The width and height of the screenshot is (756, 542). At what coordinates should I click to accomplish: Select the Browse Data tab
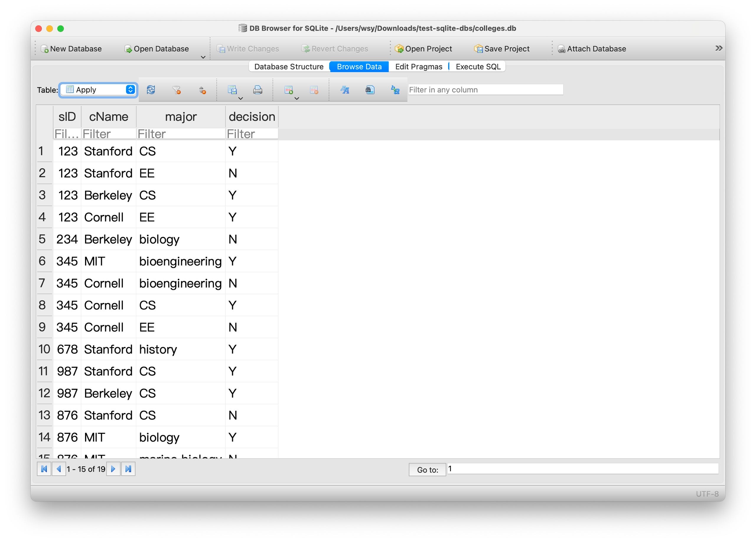(359, 67)
